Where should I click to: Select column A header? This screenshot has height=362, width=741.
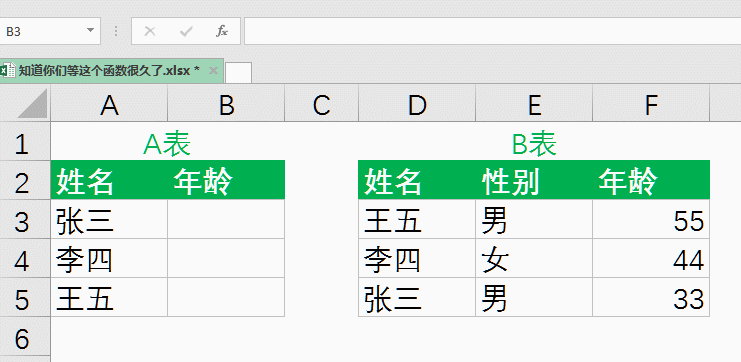tap(109, 104)
